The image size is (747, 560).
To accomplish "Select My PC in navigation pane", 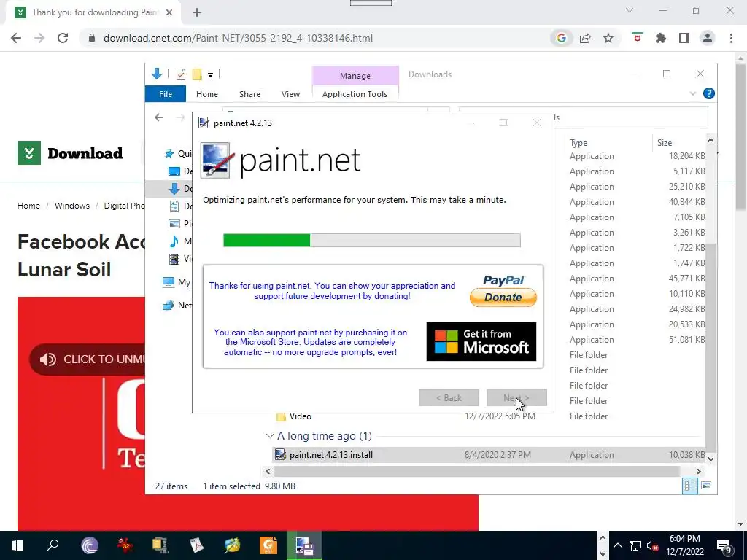I will 177,282.
